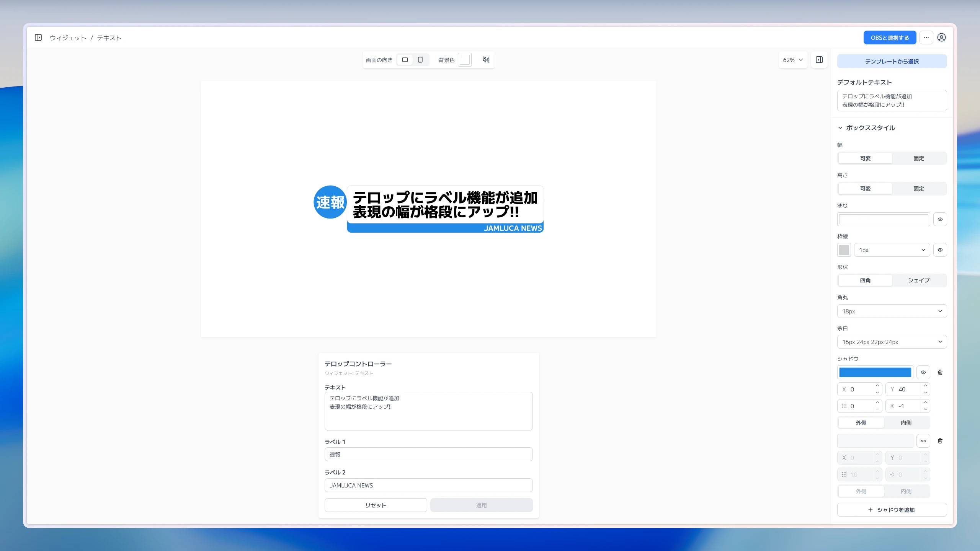Delete the blue shadow entry
The width and height of the screenshot is (980, 551).
pyautogui.click(x=940, y=372)
